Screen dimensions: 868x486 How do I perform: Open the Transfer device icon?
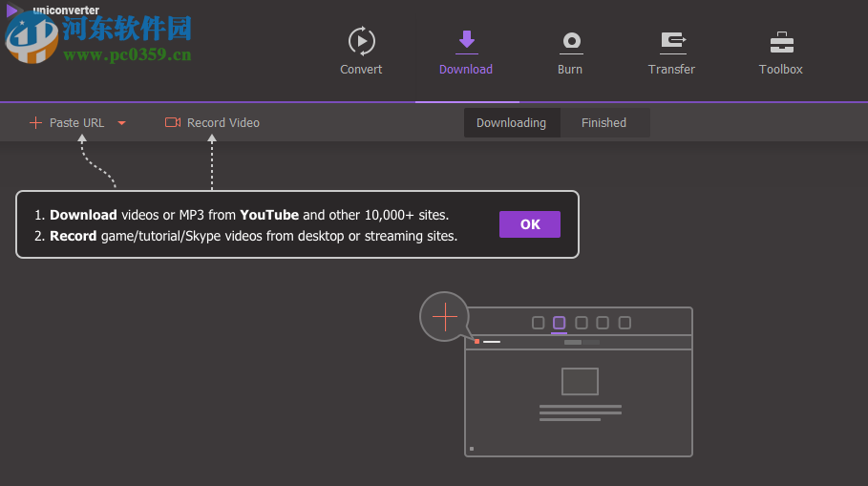pyautogui.click(x=673, y=43)
